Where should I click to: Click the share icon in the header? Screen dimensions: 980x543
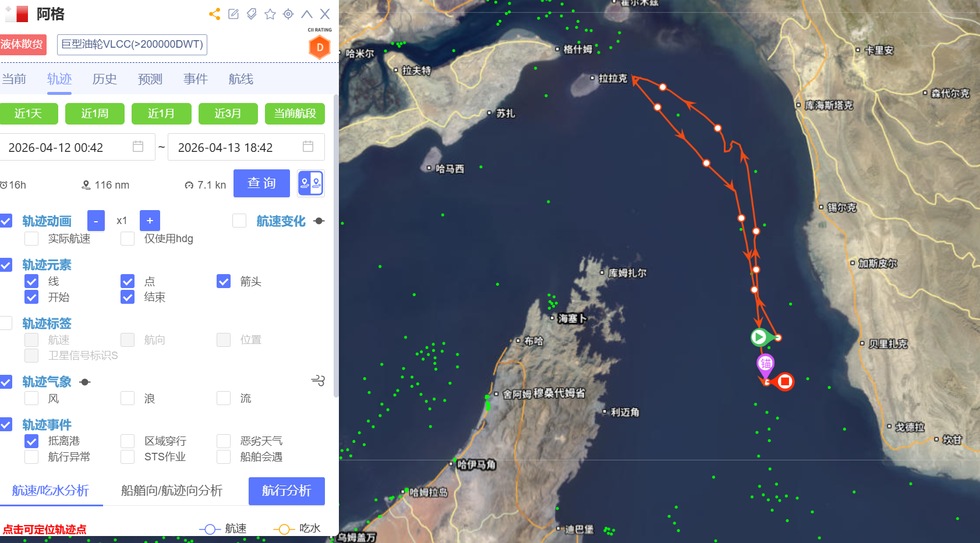pos(214,14)
